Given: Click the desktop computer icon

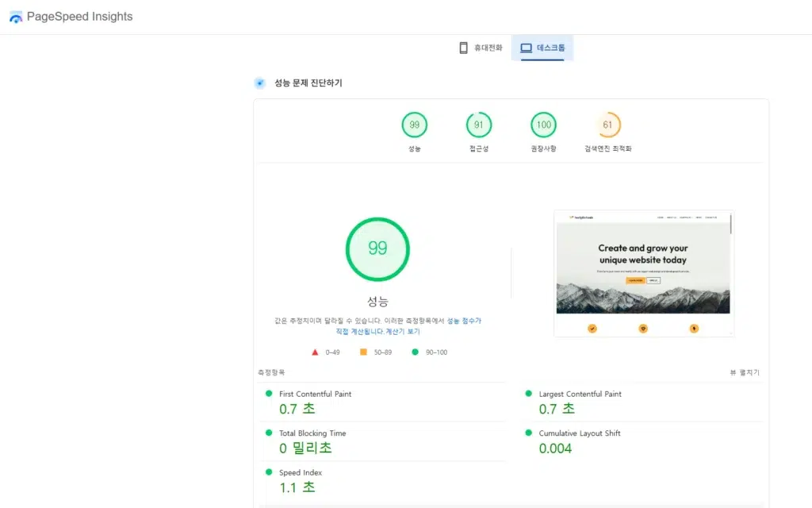Looking at the screenshot, I should [x=526, y=48].
